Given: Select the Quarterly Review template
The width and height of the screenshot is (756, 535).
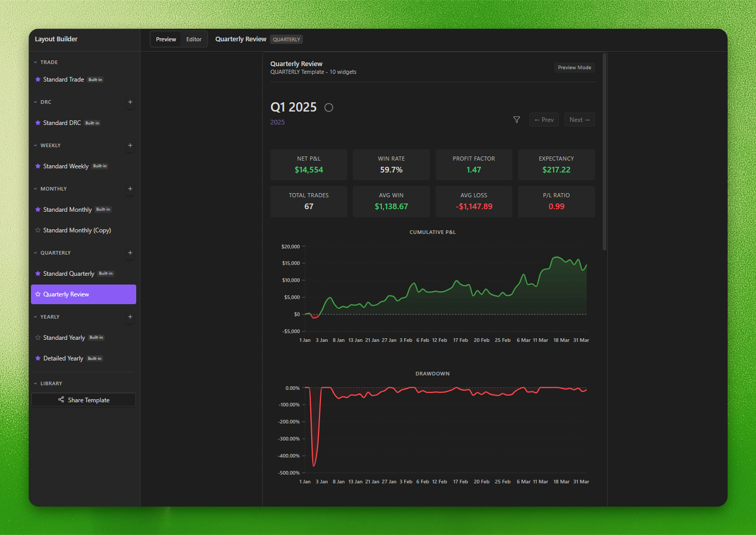Looking at the screenshot, I should [84, 294].
